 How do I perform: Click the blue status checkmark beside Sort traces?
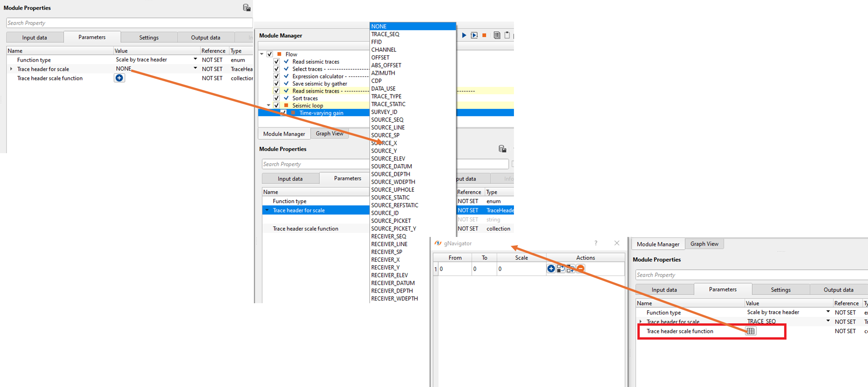pos(286,98)
